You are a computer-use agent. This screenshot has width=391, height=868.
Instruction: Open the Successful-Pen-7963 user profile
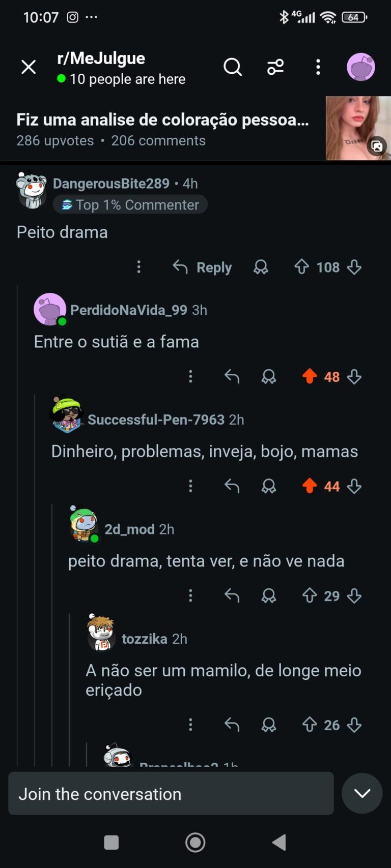[x=156, y=420]
